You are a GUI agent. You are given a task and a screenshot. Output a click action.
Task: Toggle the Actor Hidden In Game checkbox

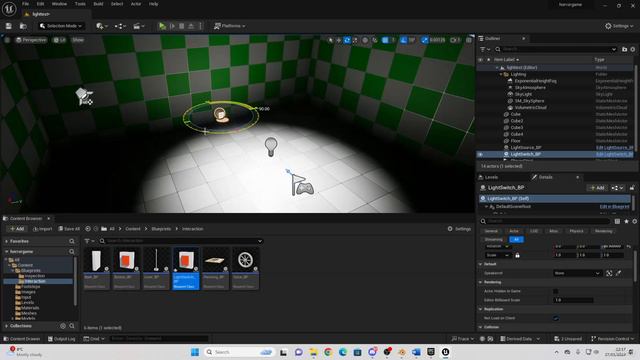(556, 291)
